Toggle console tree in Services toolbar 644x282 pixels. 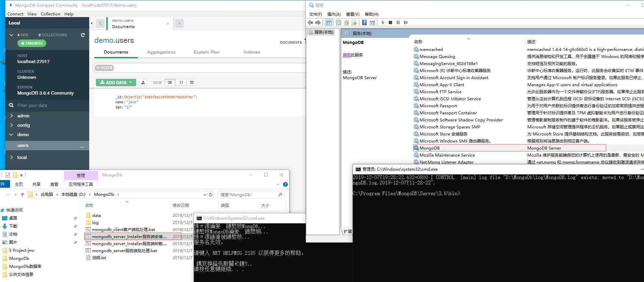pyautogui.click(x=328, y=22)
